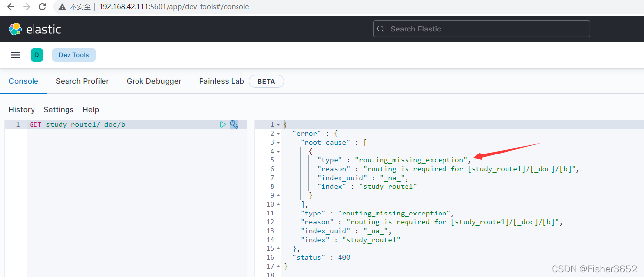Open the Grok Debugger tab
This screenshot has width=644, height=277.
[x=154, y=81]
